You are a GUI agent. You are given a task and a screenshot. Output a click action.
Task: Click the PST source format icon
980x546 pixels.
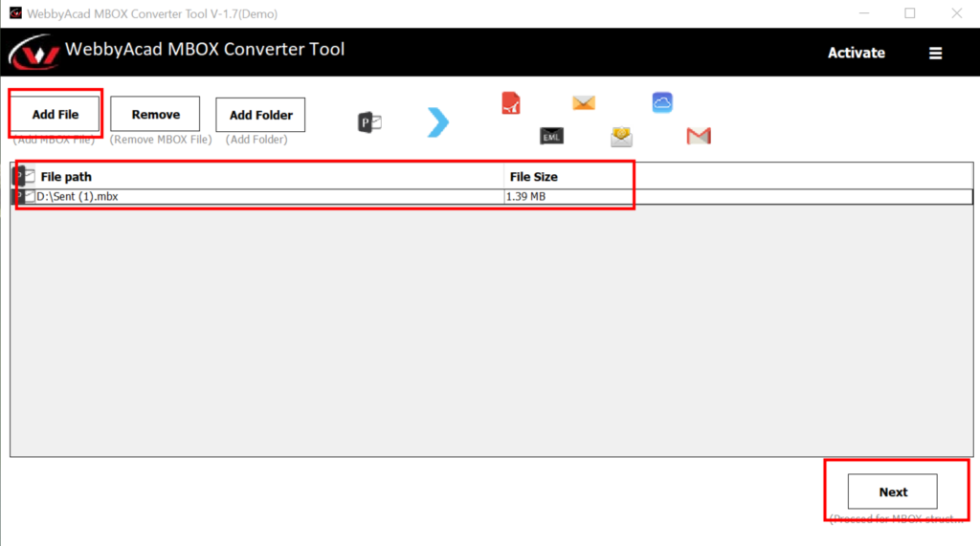(369, 122)
